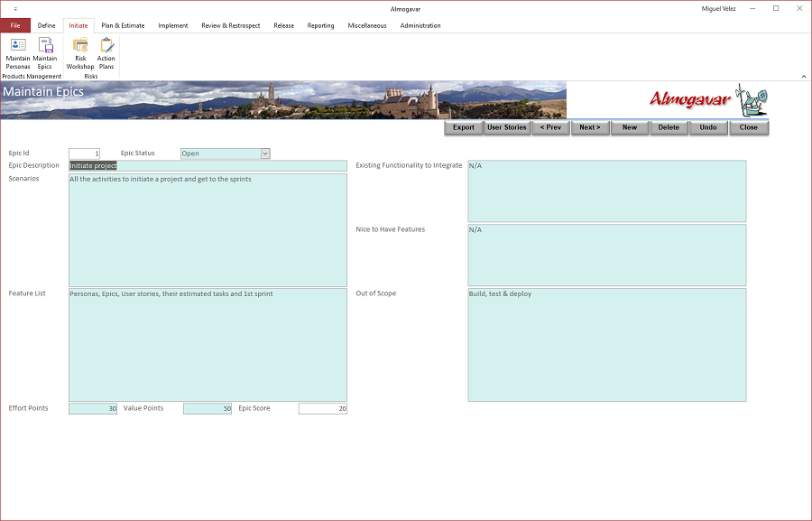Screen dimensions: 812x521
Task: Switch to the Release tab
Action: pyautogui.click(x=284, y=25)
